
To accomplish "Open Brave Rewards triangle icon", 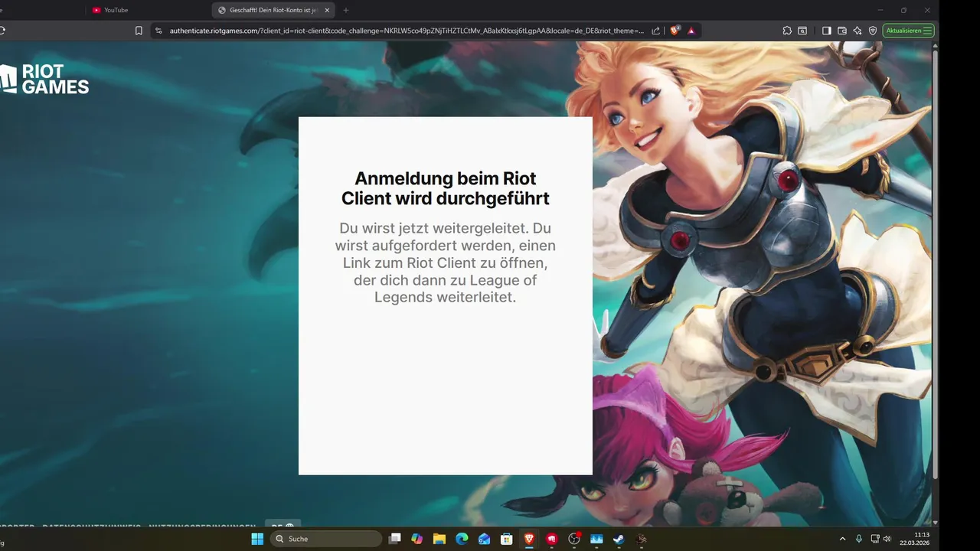I will coord(691,31).
